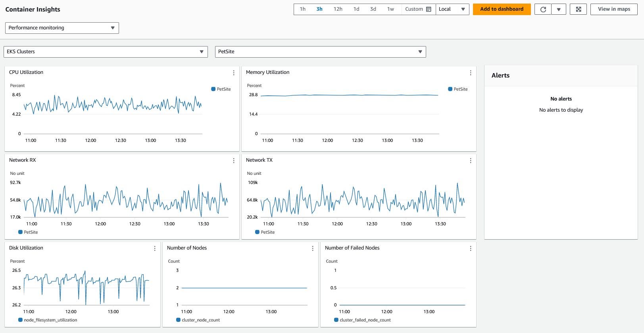
Task: Enter fullscreen mode with the expand icon
Action: [x=578, y=9]
